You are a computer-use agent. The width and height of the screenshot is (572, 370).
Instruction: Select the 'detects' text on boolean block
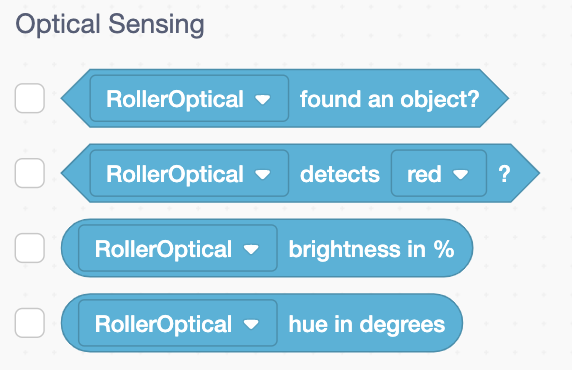340,174
